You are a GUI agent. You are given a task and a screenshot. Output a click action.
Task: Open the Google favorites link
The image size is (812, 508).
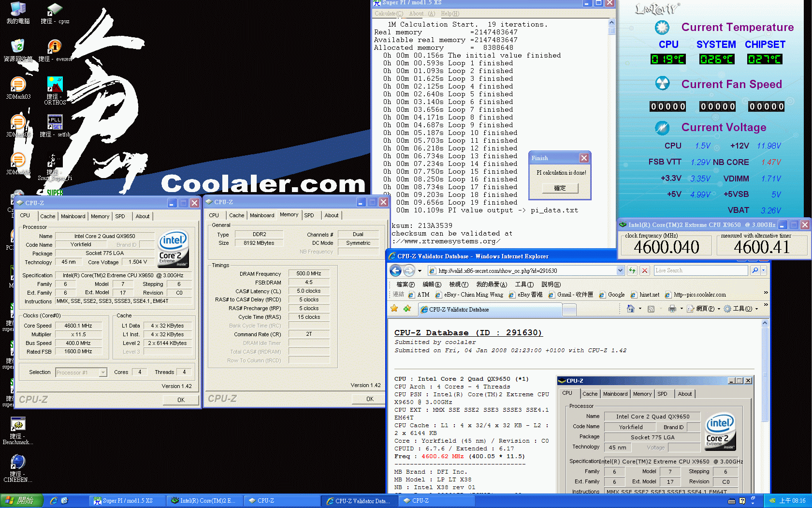click(x=612, y=295)
